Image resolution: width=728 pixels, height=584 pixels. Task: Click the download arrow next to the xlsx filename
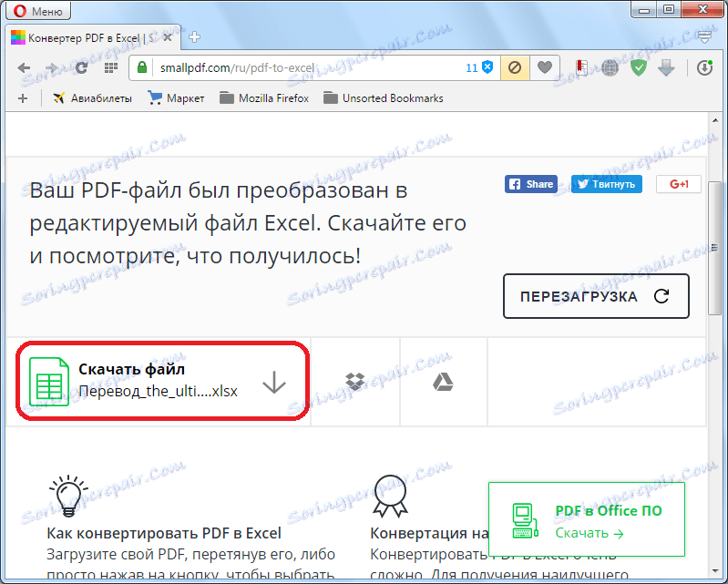tap(274, 382)
